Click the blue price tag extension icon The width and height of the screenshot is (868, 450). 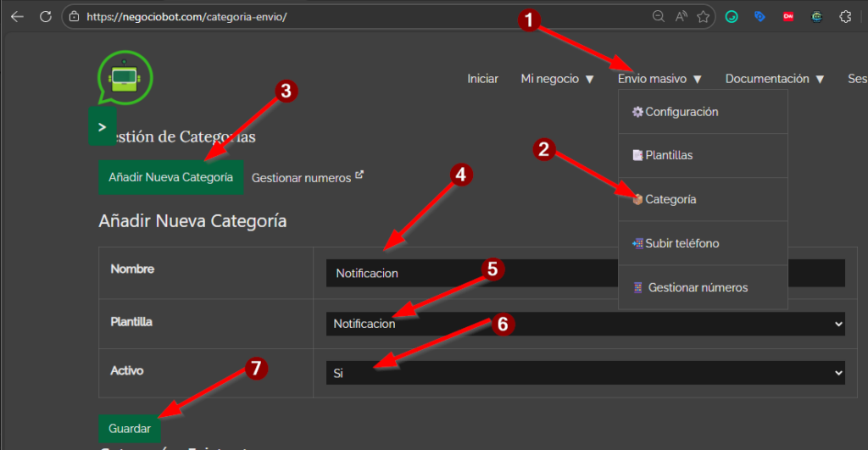[x=759, y=16]
